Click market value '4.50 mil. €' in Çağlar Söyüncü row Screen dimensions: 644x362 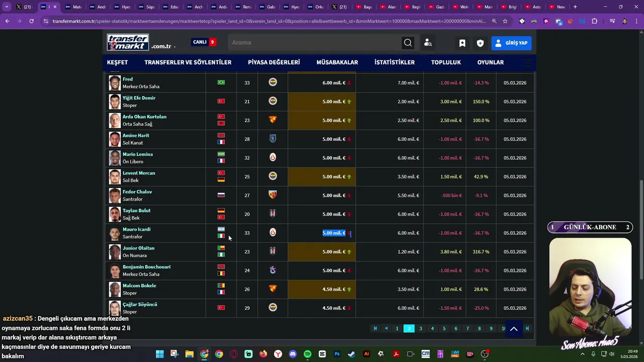click(334, 308)
